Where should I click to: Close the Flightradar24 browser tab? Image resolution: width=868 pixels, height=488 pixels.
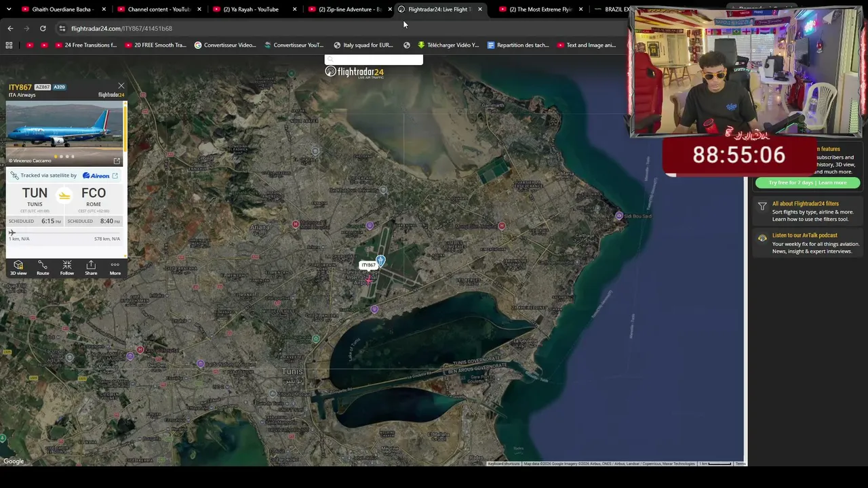pyautogui.click(x=480, y=9)
